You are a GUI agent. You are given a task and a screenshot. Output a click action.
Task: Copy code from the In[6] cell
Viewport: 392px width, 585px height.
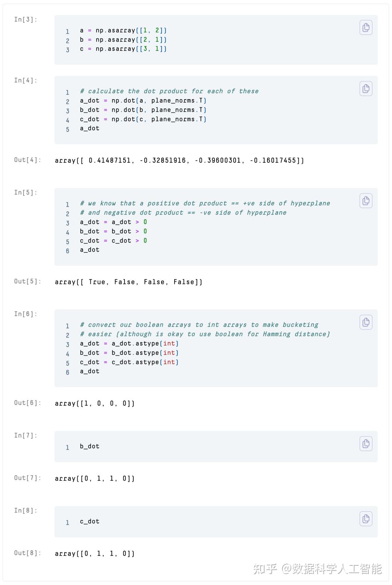tap(366, 322)
